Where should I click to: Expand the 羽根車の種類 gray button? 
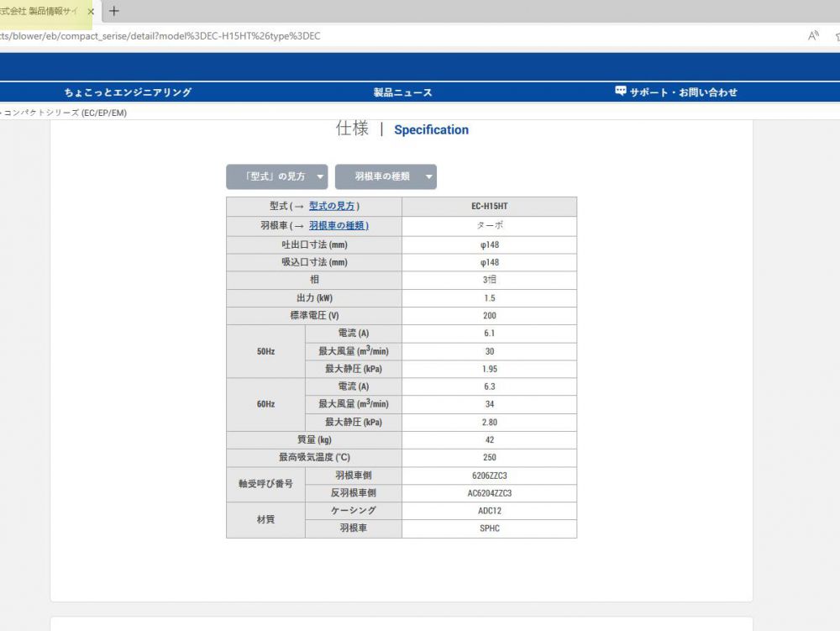383,177
